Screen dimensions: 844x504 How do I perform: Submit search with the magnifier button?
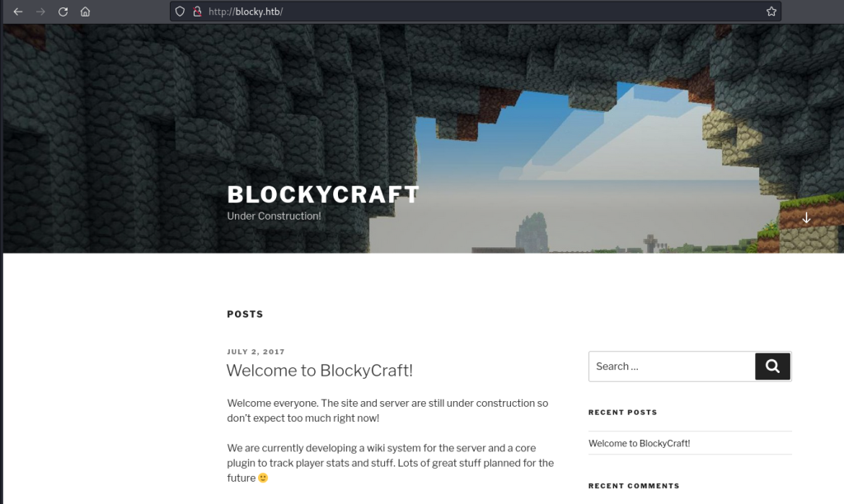click(772, 366)
